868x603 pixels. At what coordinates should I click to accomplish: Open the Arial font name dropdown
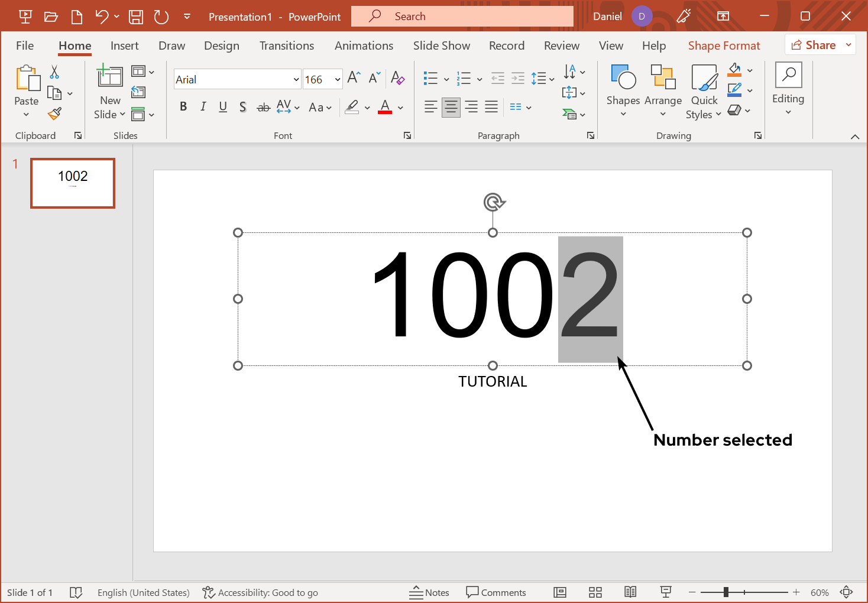(296, 79)
